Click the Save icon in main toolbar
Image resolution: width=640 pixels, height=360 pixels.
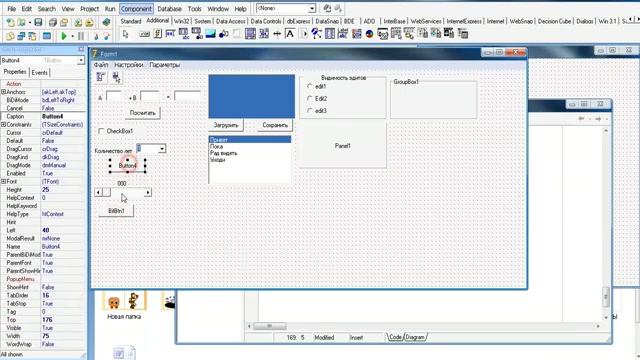coord(38,22)
